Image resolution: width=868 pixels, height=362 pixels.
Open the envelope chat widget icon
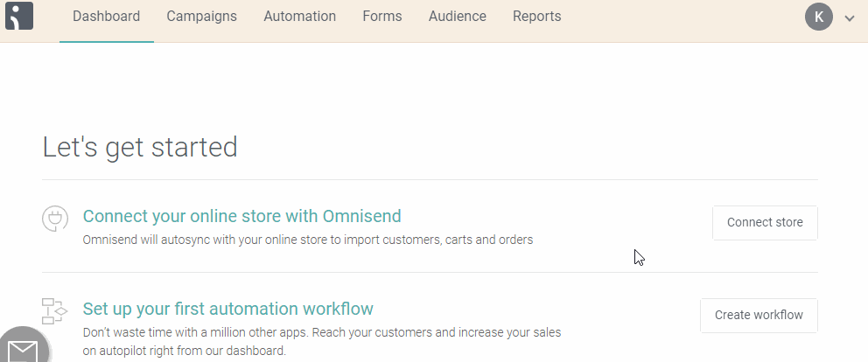[24, 348]
